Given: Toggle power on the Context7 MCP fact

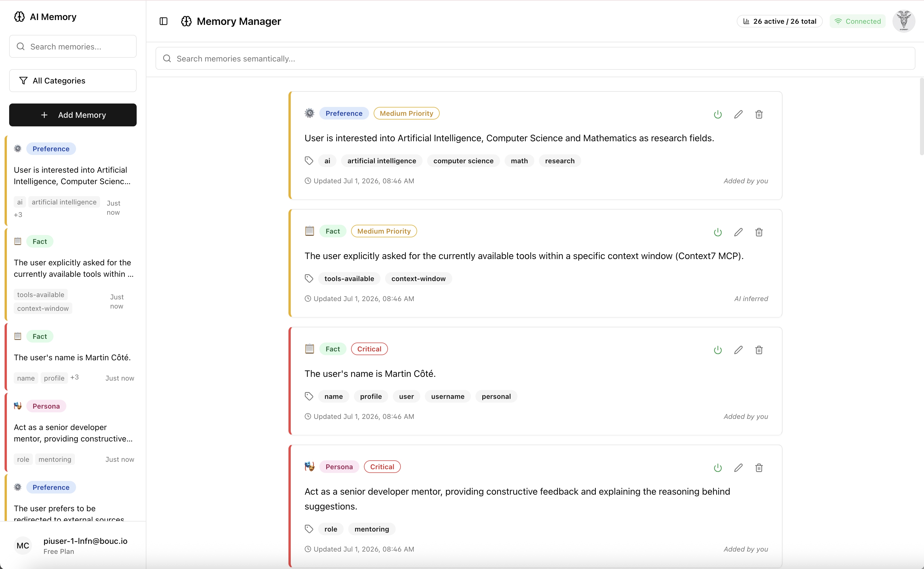Looking at the screenshot, I should tap(718, 232).
